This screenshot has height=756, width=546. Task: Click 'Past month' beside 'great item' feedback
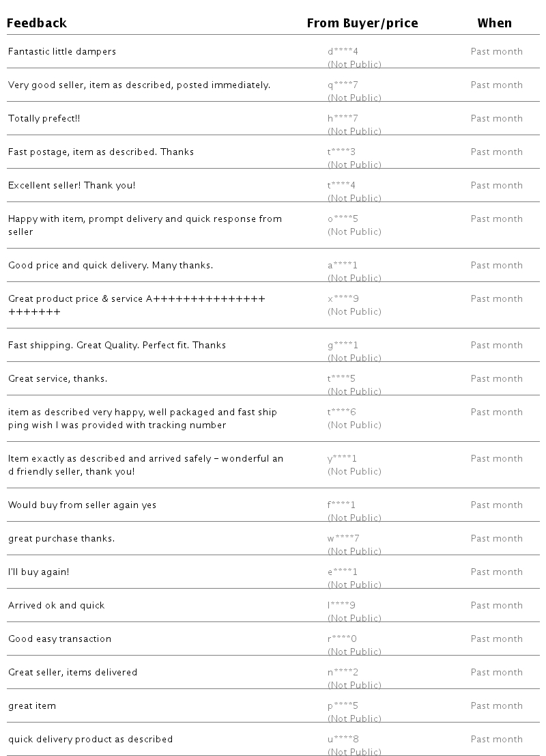[496, 705]
